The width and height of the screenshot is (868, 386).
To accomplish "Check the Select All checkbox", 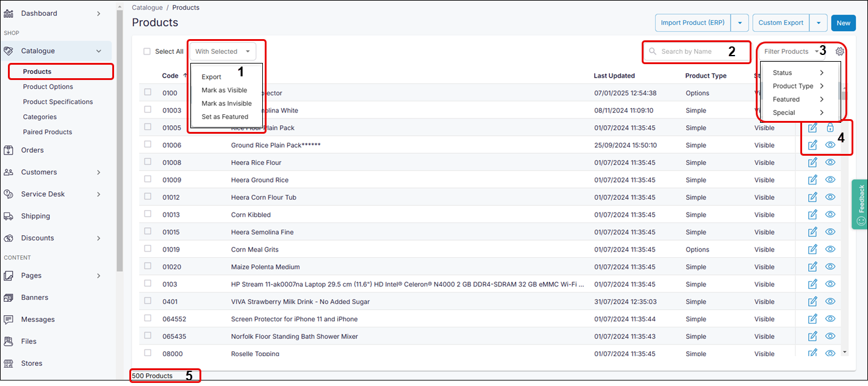I will 146,51.
